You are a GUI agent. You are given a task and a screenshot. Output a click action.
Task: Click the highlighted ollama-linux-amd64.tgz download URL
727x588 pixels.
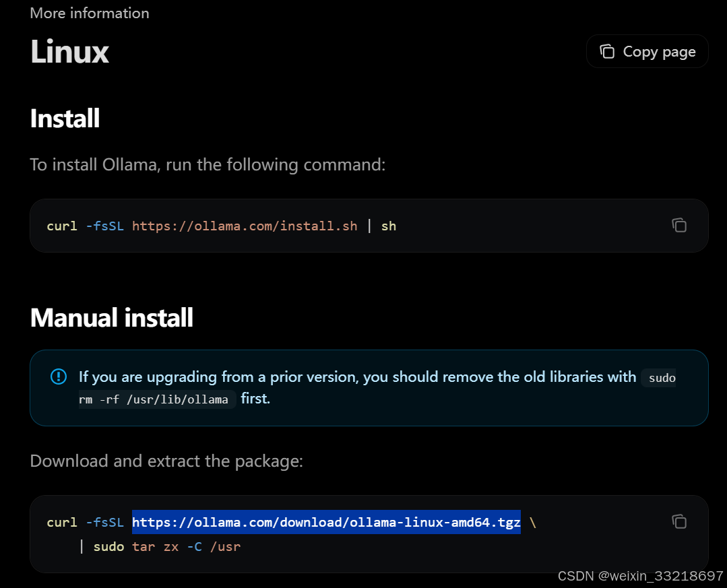[326, 522]
